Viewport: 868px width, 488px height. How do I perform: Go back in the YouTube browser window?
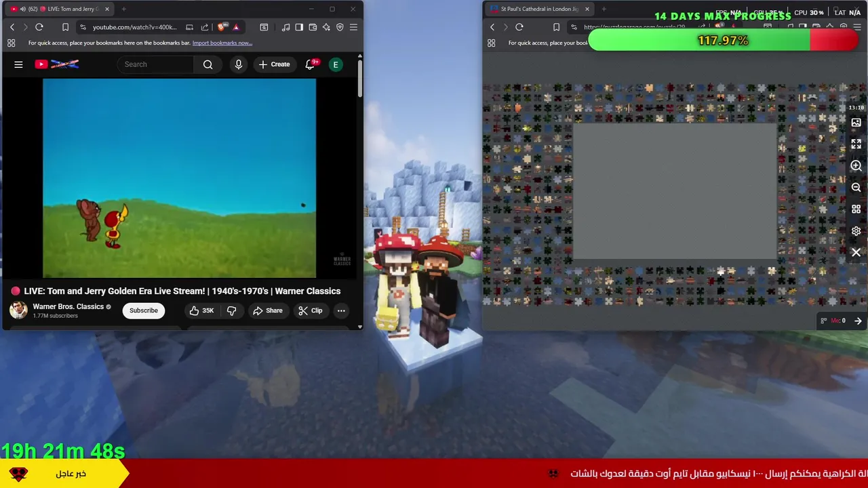[x=12, y=27]
